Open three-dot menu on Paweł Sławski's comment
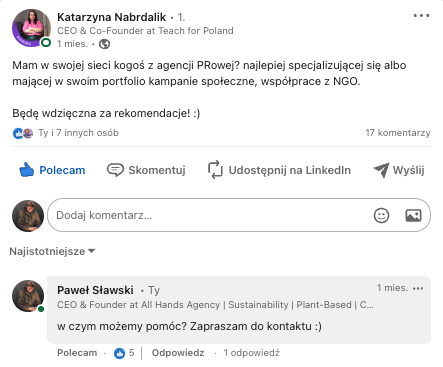Screen dimensions: 443x367 tap(418, 288)
